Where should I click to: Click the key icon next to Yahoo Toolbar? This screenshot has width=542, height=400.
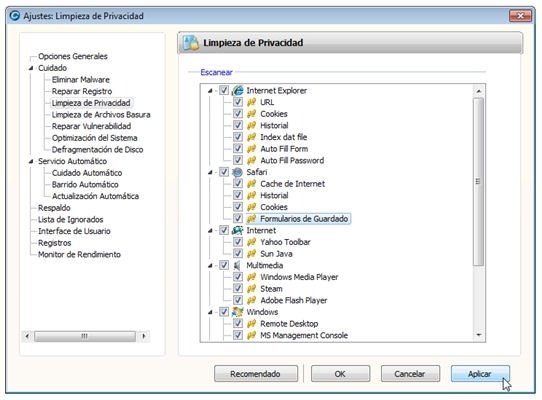click(x=251, y=242)
